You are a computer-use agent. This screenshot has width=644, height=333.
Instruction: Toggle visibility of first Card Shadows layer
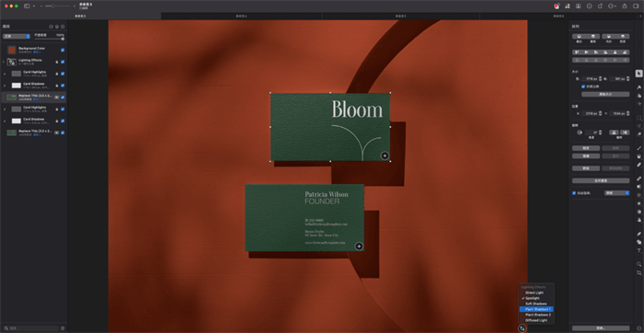click(63, 86)
